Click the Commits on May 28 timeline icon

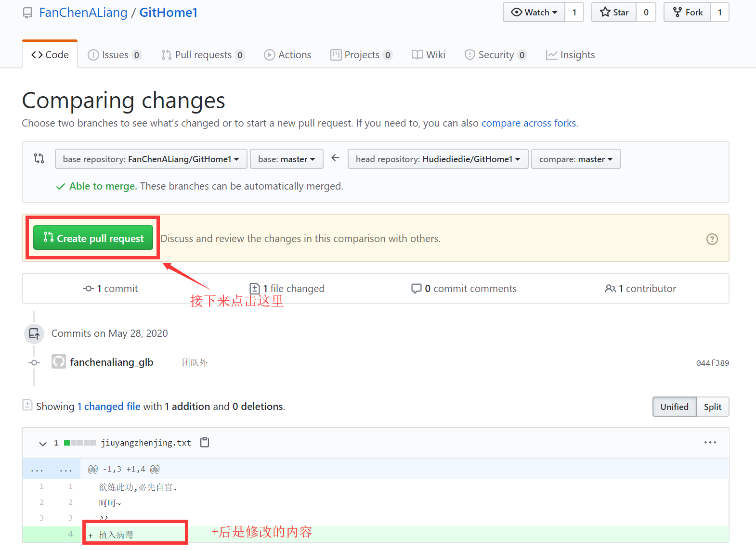pyautogui.click(x=34, y=333)
